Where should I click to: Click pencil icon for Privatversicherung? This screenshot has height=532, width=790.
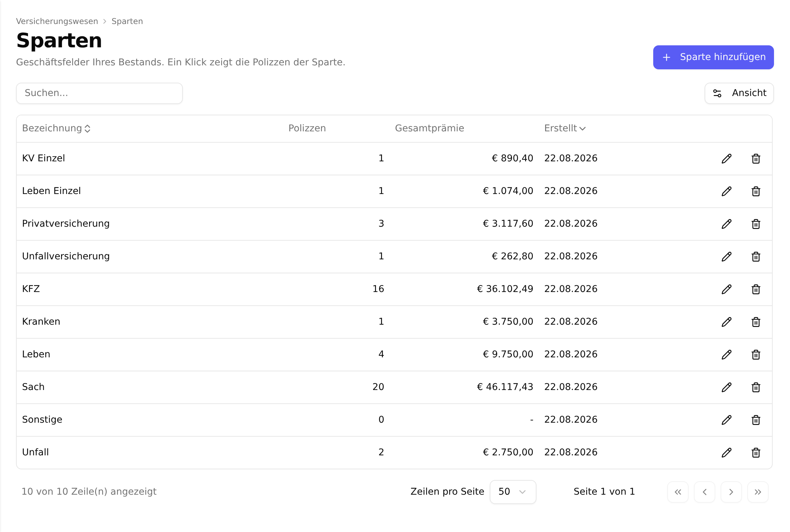[x=726, y=224]
